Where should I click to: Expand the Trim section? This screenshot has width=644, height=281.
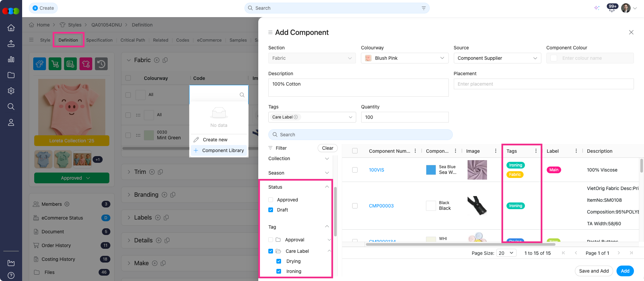coord(129,172)
